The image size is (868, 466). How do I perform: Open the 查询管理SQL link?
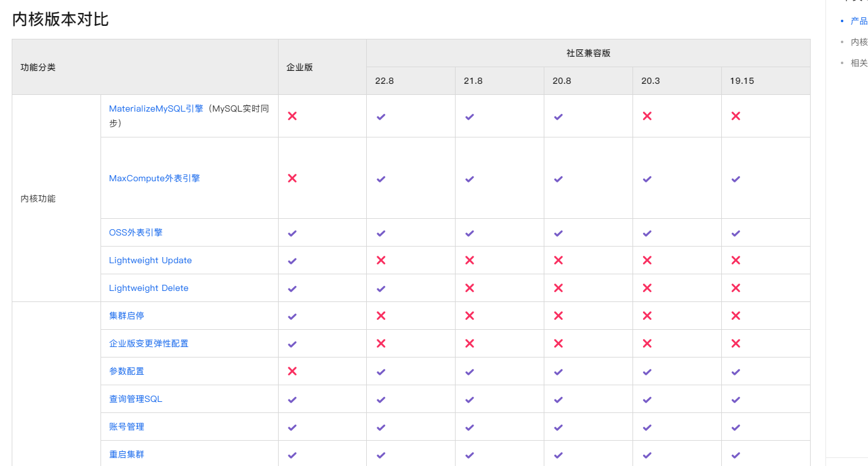(x=136, y=399)
